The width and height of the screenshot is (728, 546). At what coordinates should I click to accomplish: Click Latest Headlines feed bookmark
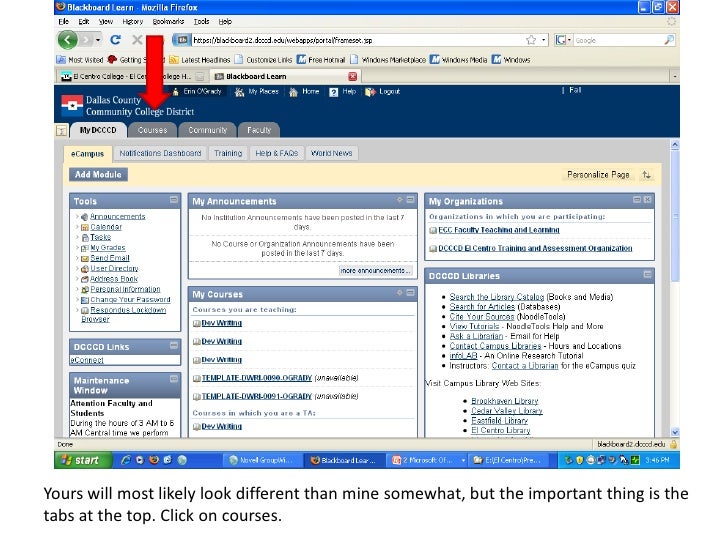pyautogui.click(x=200, y=60)
